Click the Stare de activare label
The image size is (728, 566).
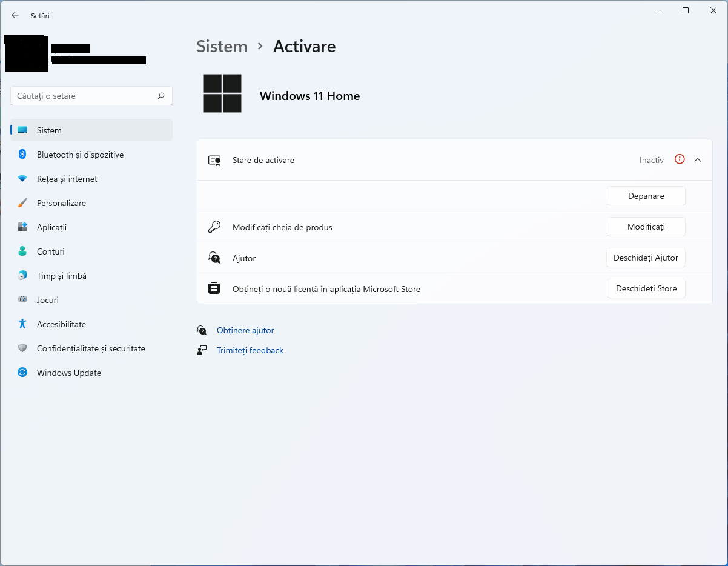point(263,160)
